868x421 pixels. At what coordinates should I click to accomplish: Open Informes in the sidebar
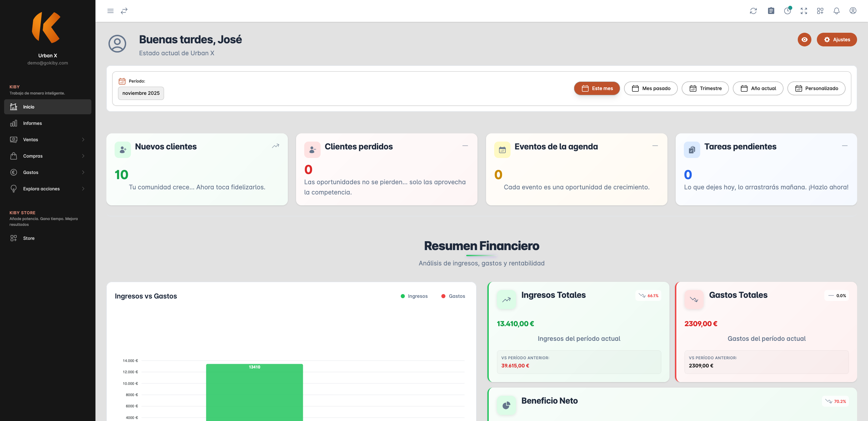32,123
